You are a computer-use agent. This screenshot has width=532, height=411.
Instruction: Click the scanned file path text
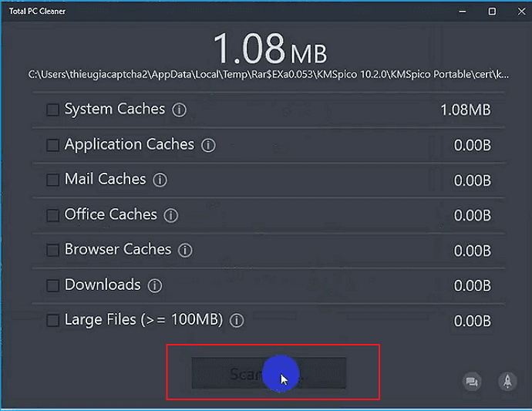coord(268,74)
